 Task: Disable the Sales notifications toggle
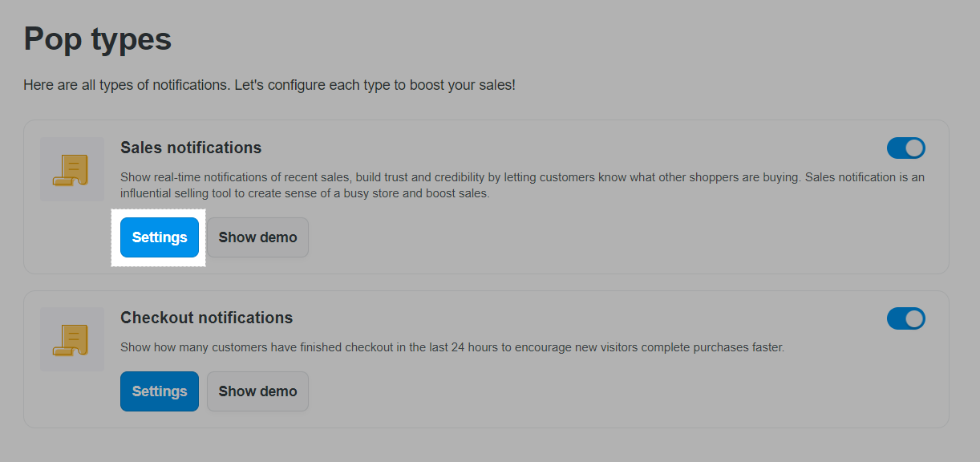tap(906, 148)
